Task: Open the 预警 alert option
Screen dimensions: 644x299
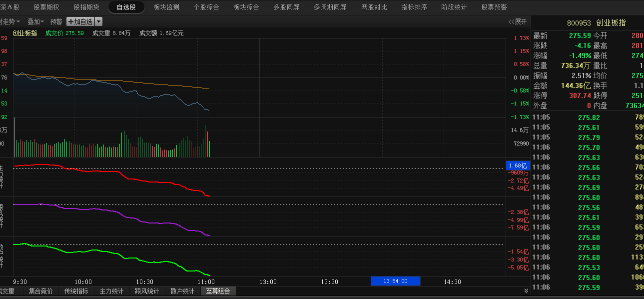Action: 56,21
